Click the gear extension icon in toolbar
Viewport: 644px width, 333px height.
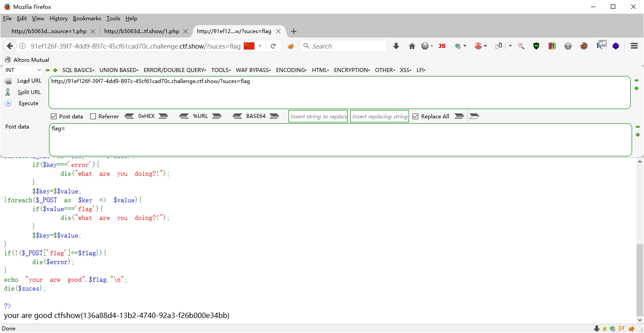(x=568, y=46)
